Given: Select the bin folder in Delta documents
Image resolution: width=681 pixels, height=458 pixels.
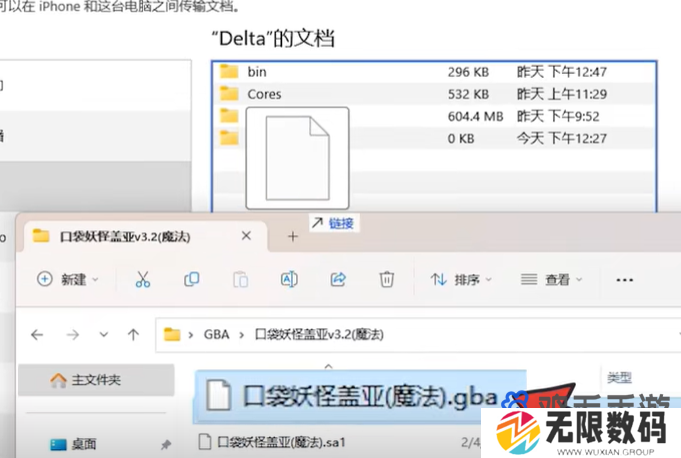Looking at the screenshot, I should click(434, 72).
